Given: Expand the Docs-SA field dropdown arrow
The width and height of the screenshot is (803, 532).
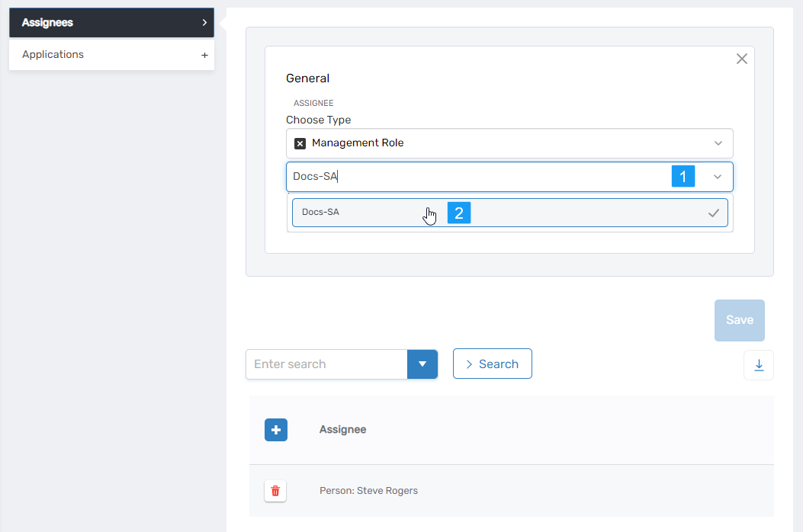Looking at the screenshot, I should (717, 176).
